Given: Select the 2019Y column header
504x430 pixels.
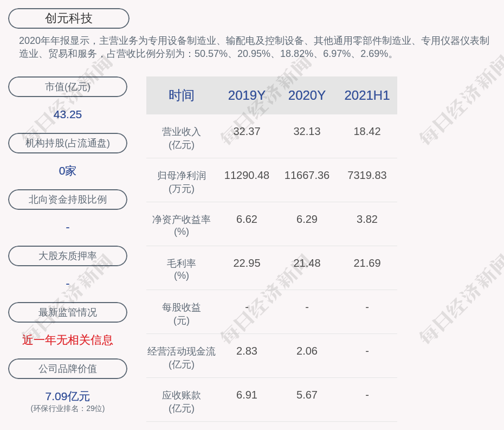Looking at the screenshot, I should [247, 95].
